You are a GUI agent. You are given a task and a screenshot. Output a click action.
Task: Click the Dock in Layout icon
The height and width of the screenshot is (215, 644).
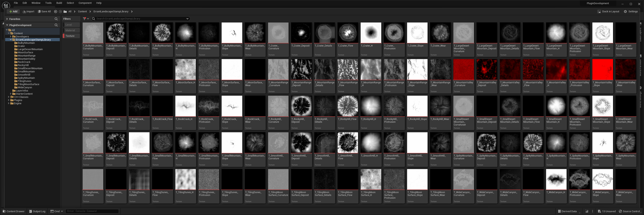tap(599, 12)
